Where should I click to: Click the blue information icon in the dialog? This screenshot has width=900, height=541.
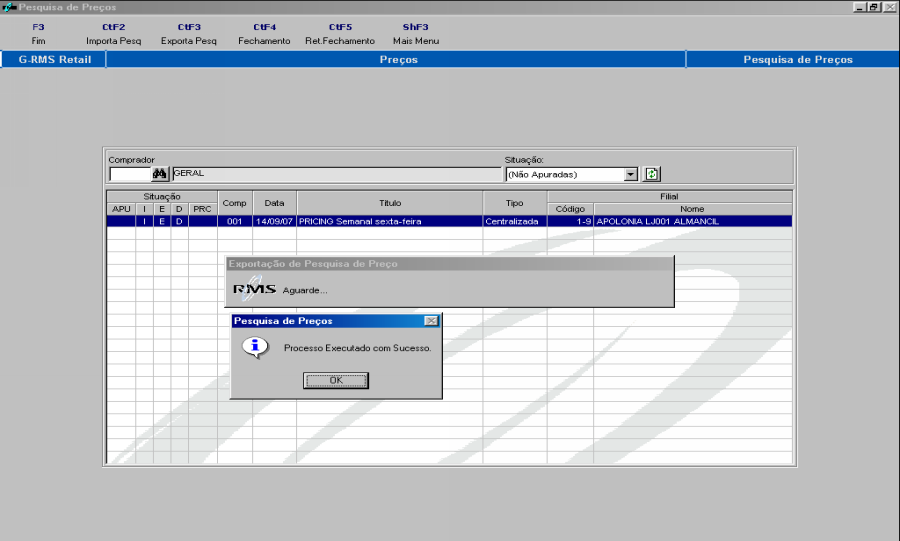(255, 347)
